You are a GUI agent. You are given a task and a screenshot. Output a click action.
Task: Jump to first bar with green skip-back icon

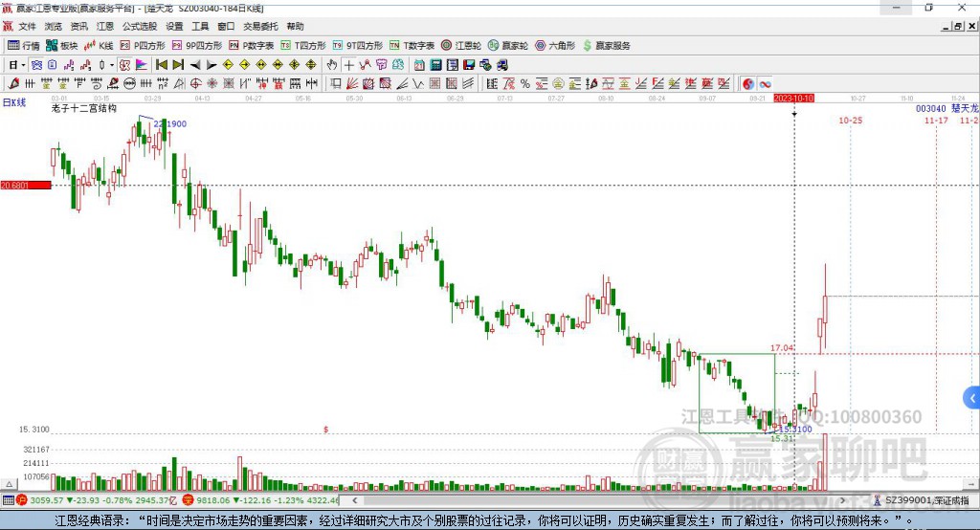[161, 65]
